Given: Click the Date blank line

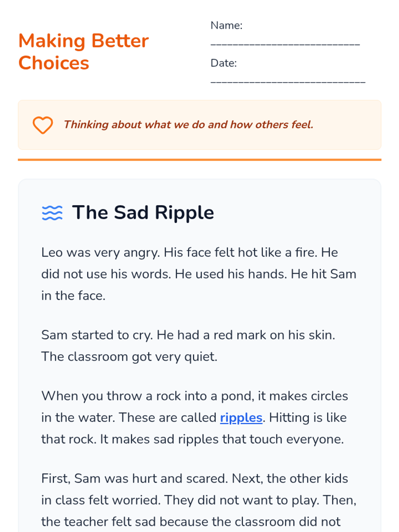Looking at the screenshot, I should tap(288, 81).
